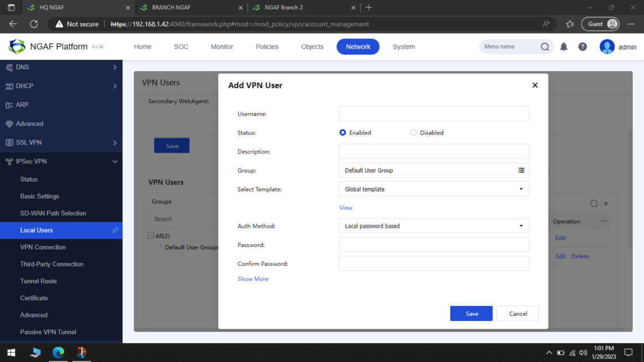Open the Objects menu
644x362 pixels.
point(312,47)
